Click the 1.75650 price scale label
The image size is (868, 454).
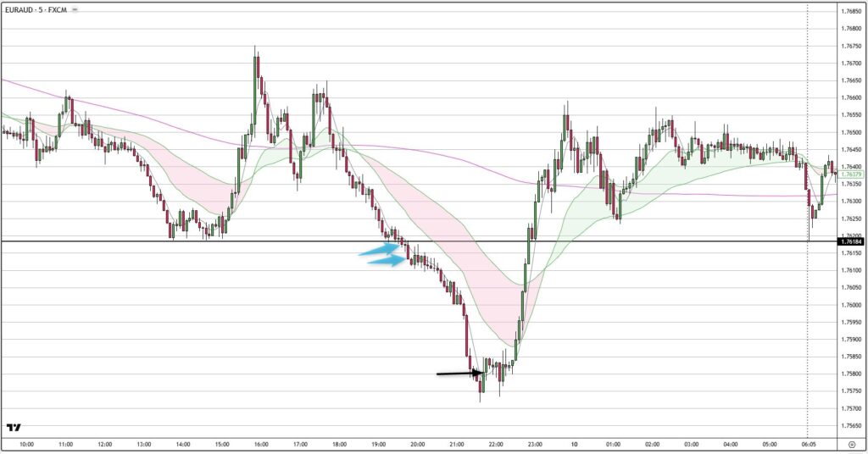[x=850, y=426]
